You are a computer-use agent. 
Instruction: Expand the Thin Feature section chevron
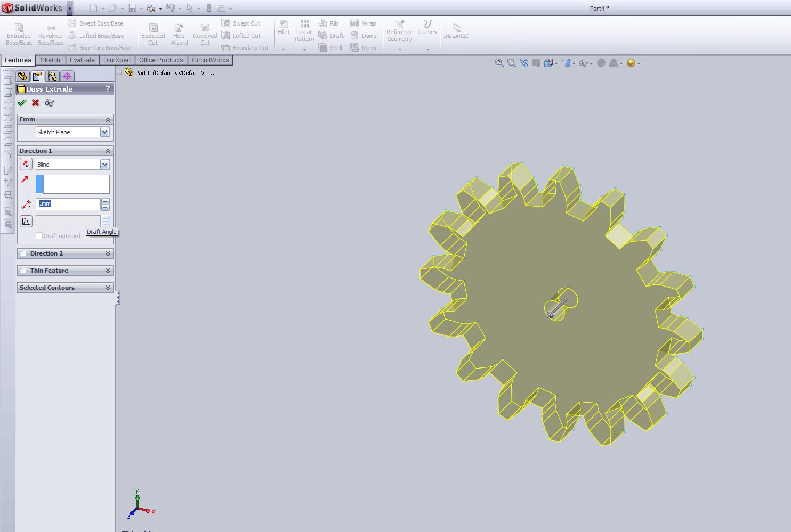point(108,271)
